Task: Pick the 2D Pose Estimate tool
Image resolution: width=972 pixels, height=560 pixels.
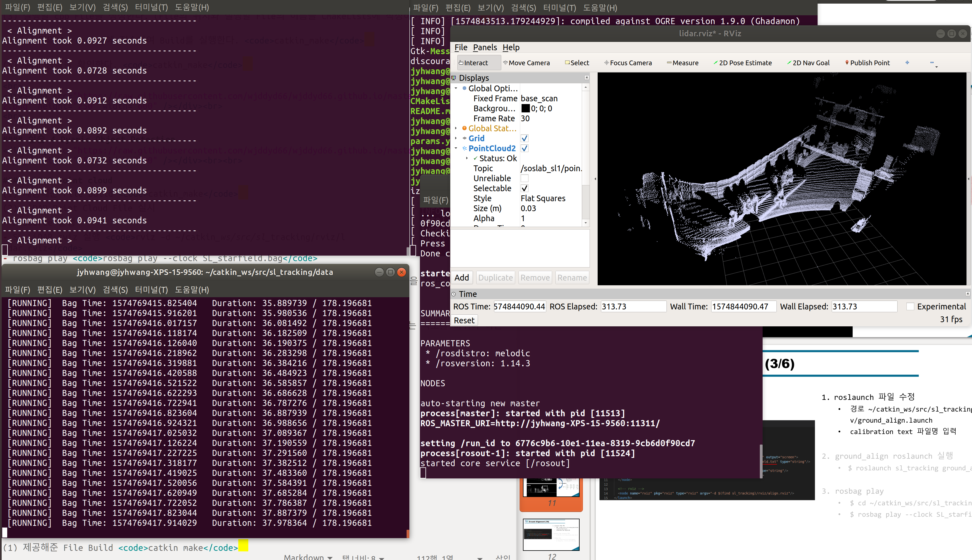Action: click(x=742, y=63)
